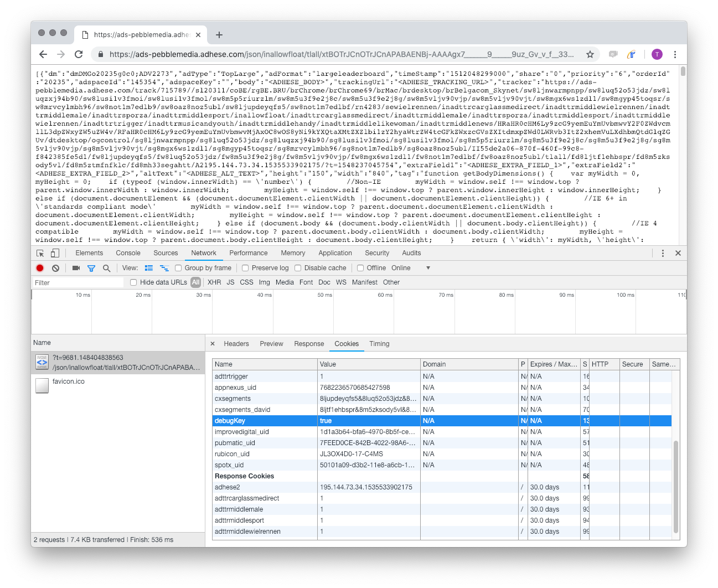Clear the network log
The height and width of the screenshot is (588, 718).
click(x=55, y=268)
